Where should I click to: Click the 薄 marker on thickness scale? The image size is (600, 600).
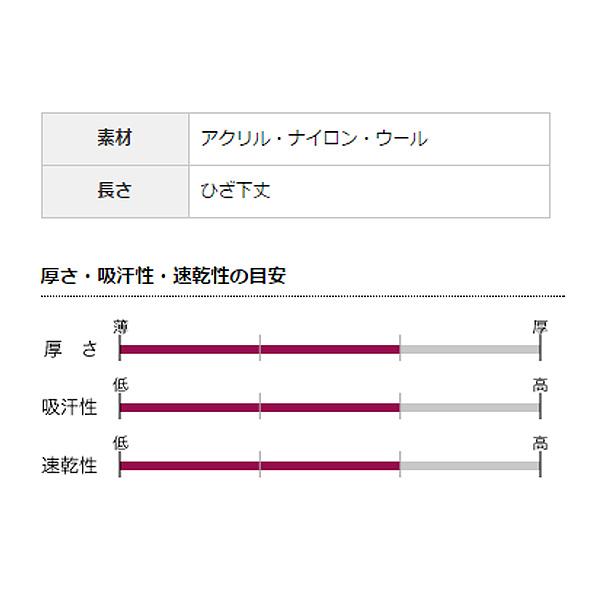[121, 327]
